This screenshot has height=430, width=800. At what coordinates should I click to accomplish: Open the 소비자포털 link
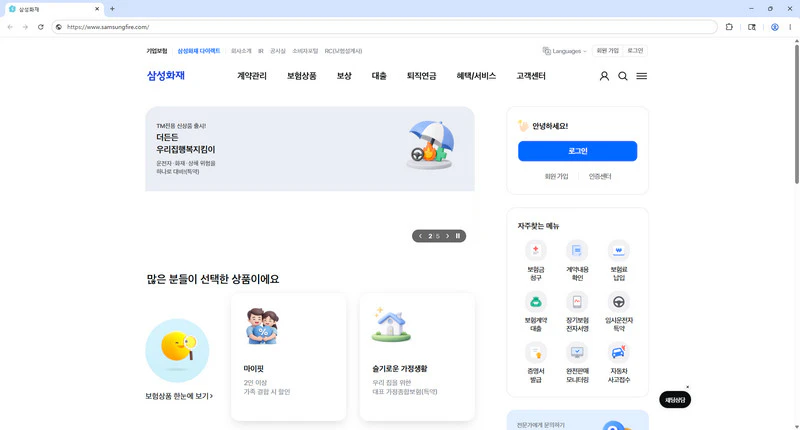305,51
